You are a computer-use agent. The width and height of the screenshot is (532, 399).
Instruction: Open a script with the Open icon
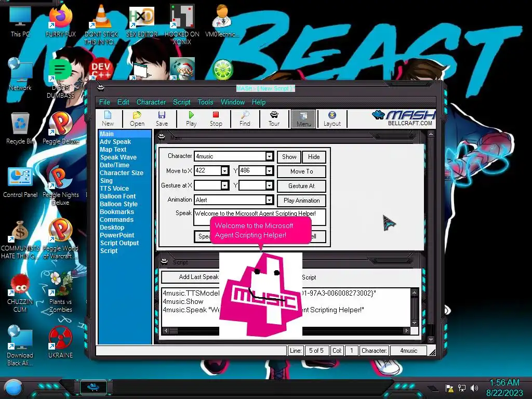tap(137, 119)
